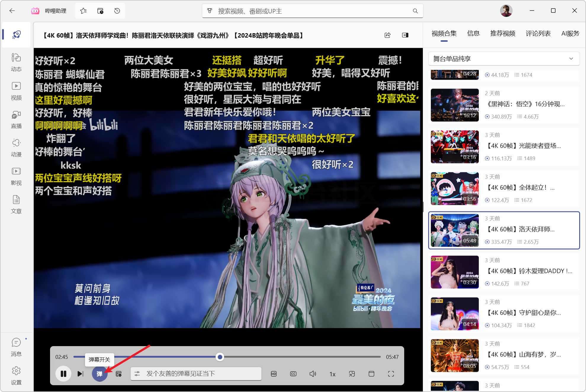Click the search magnifier icon

click(415, 11)
